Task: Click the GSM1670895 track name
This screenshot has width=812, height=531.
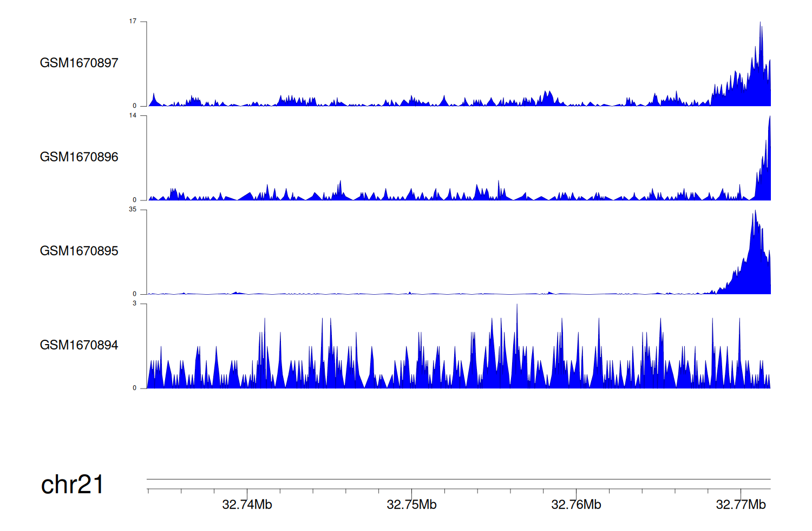Action: [79, 251]
